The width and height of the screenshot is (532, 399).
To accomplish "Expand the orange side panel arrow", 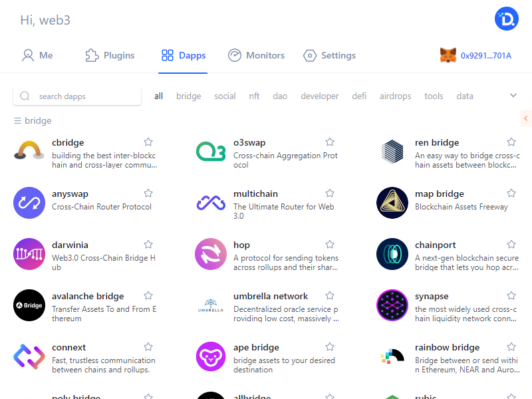I will [x=526, y=118].
